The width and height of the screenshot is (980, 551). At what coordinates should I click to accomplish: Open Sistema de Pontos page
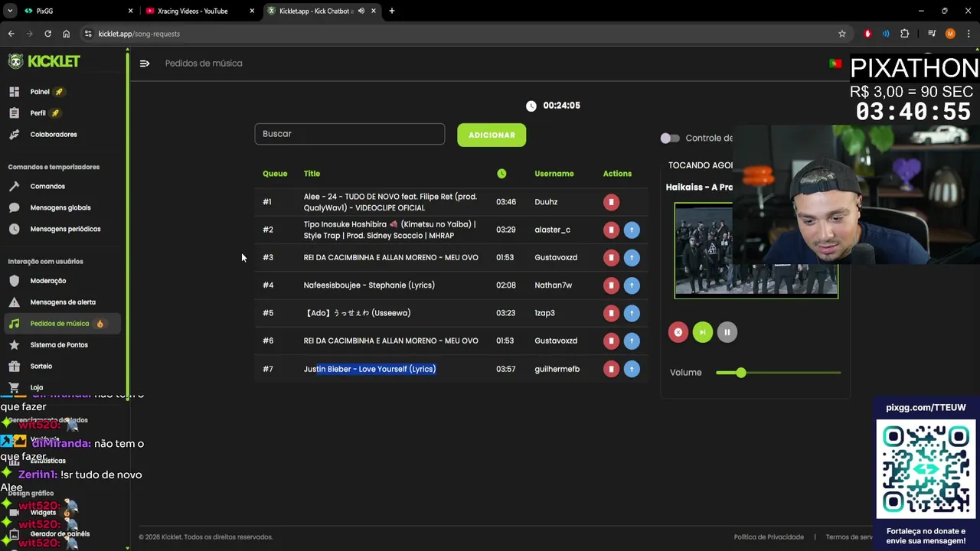click(59, 345)
